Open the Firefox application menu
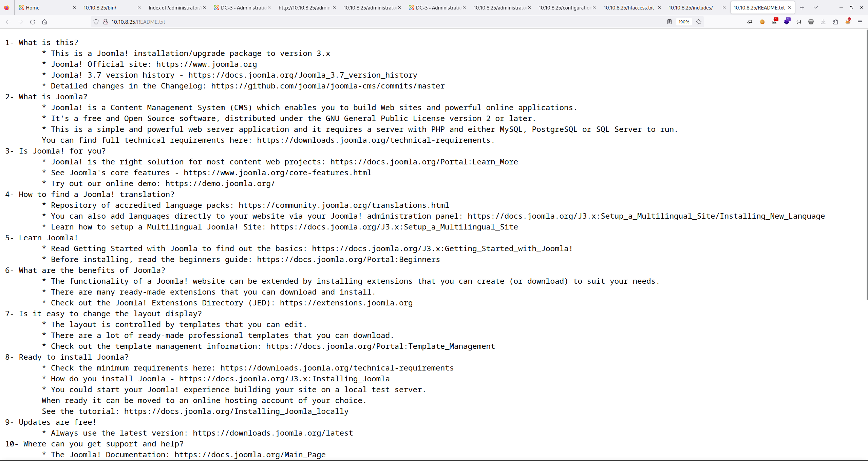Viewport: 868px width, 461px height. click(860, 22)
